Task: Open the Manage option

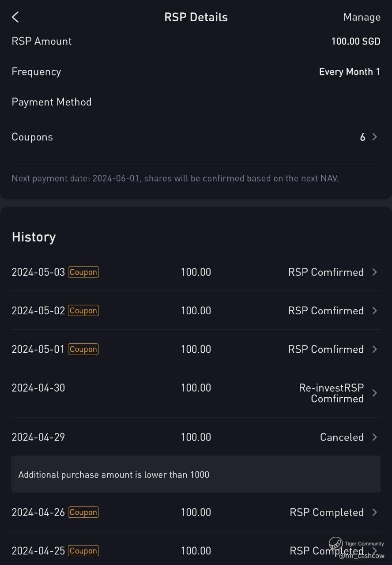Action: click(x=362, y=17)
